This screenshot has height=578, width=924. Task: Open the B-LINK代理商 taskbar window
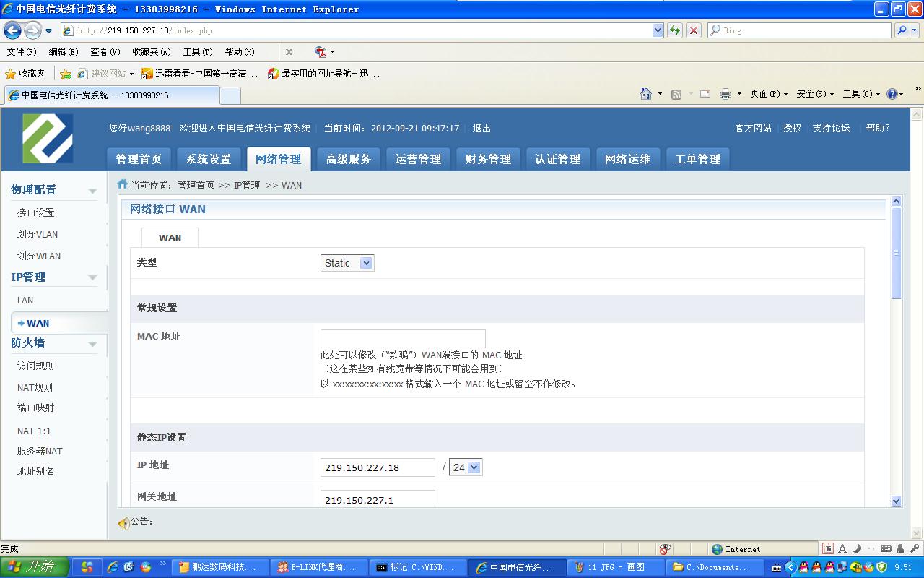click(x=320, y=567)
